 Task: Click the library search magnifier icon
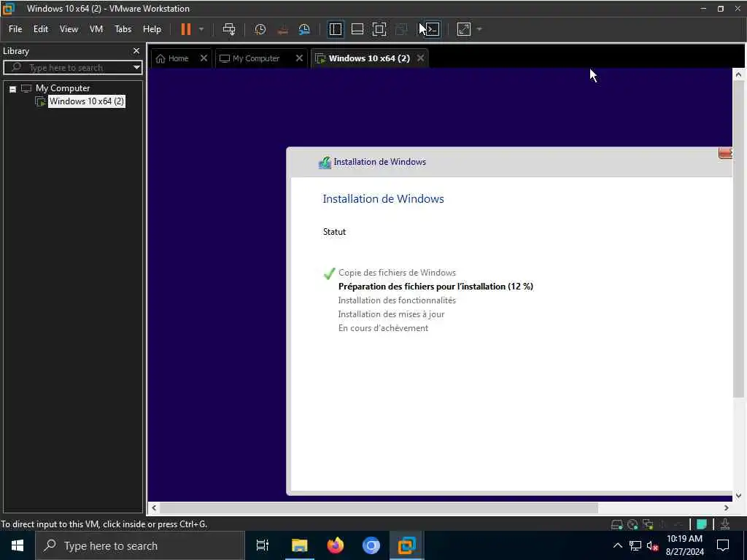[x=16, y=67]
